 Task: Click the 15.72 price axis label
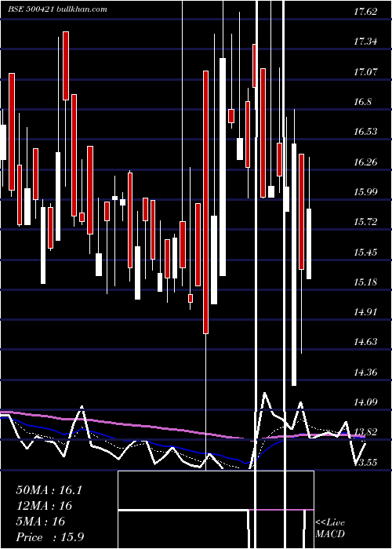(365, 222)
